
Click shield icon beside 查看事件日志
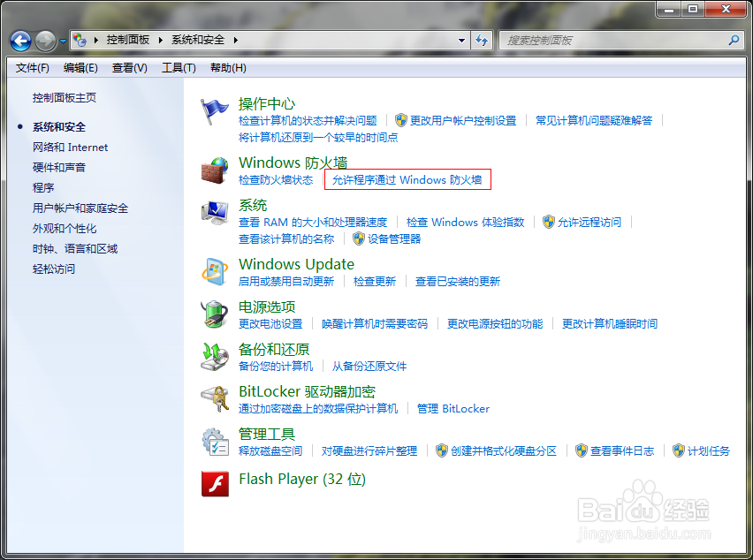tap(581, 450)
